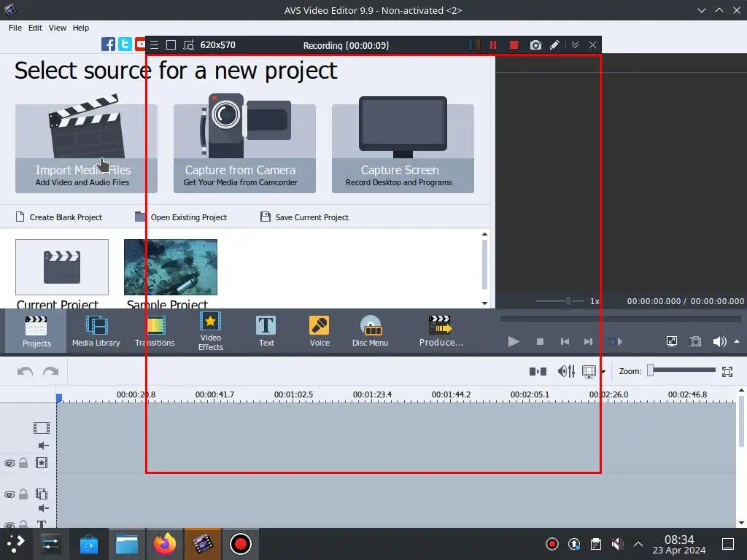
Task: Open the Help menu
Action: pyautogui.click(x=81, y=28)
